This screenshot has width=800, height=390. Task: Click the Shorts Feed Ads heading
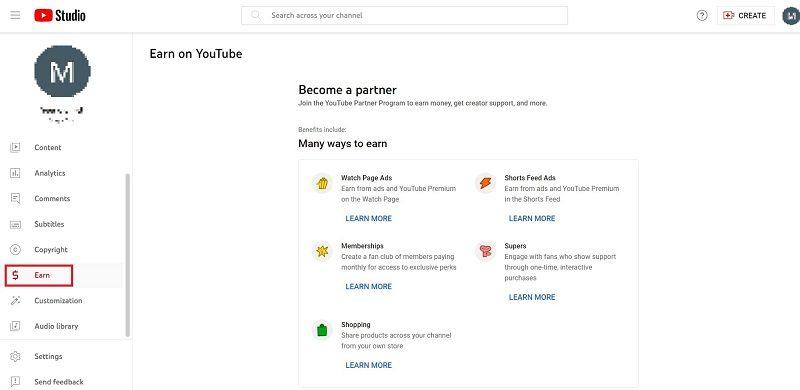530,178
